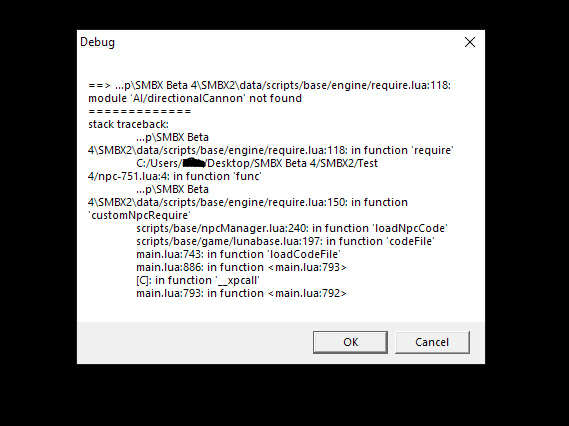The width and height of the screenshot is (569, 426).
Task: Click the main.lua:886 traceback line
Action: click(241, 267)
